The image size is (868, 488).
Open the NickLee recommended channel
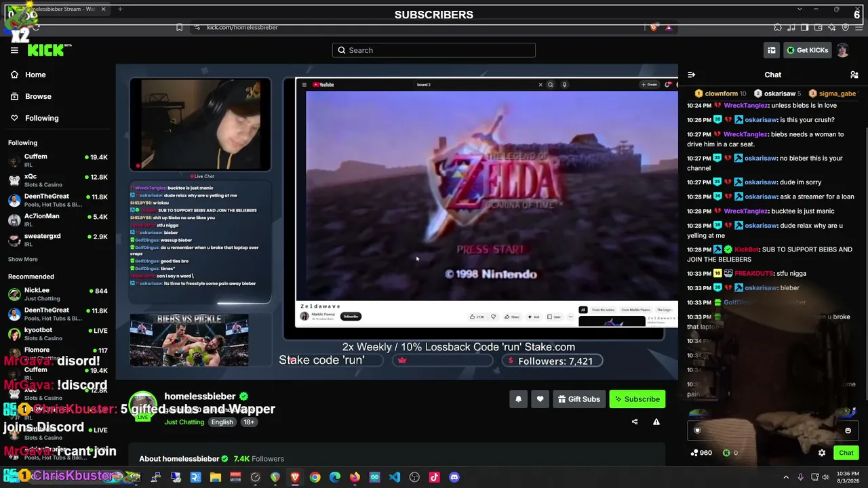[58, 294]
